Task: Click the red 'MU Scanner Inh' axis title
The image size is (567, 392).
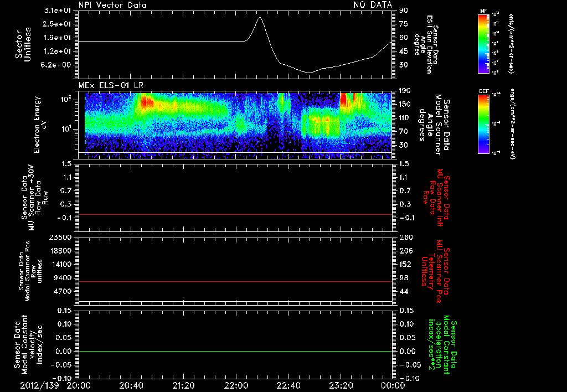Action: click(436, 198)
